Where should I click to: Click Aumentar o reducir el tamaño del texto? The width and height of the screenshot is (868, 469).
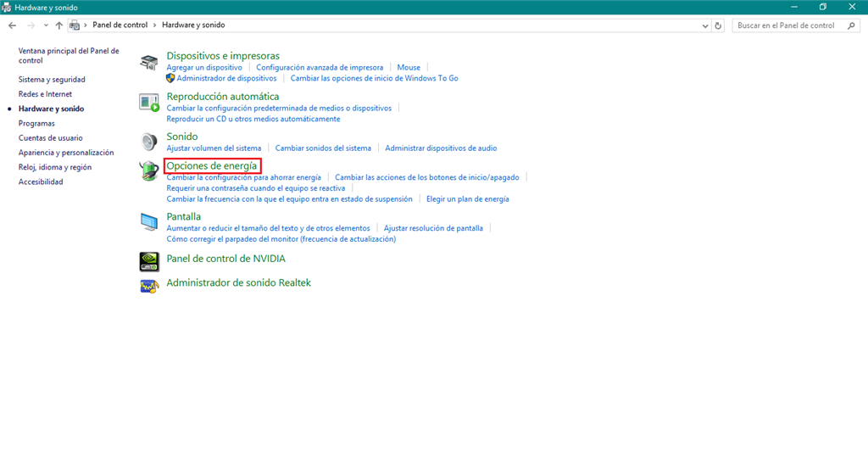tap(268, 228)
